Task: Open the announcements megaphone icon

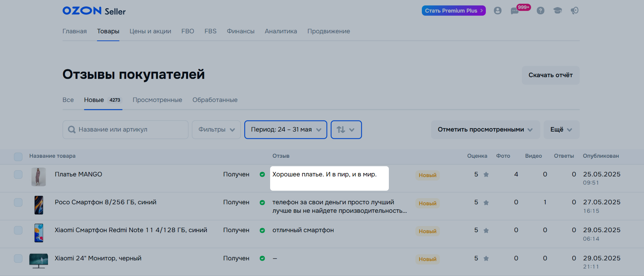Action: click(x=575, y=11)
